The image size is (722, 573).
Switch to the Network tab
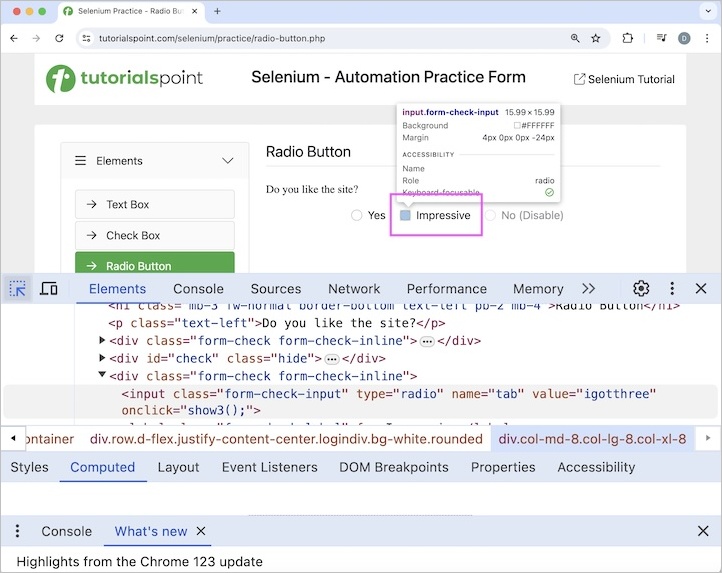(x=354, y=289)
